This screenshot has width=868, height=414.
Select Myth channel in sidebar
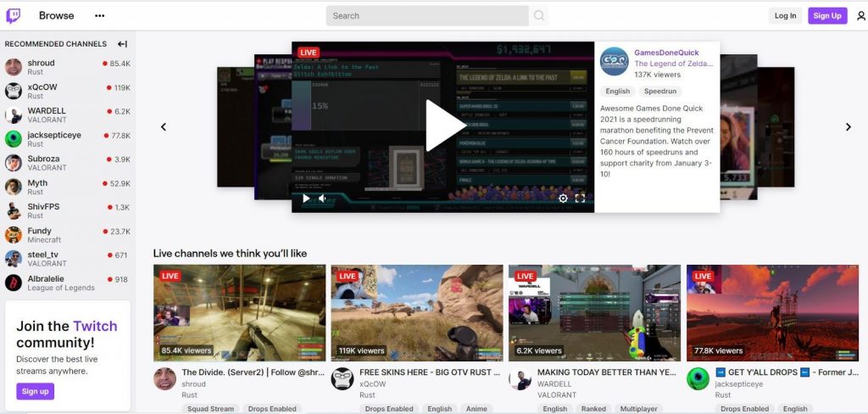[68, 187]
